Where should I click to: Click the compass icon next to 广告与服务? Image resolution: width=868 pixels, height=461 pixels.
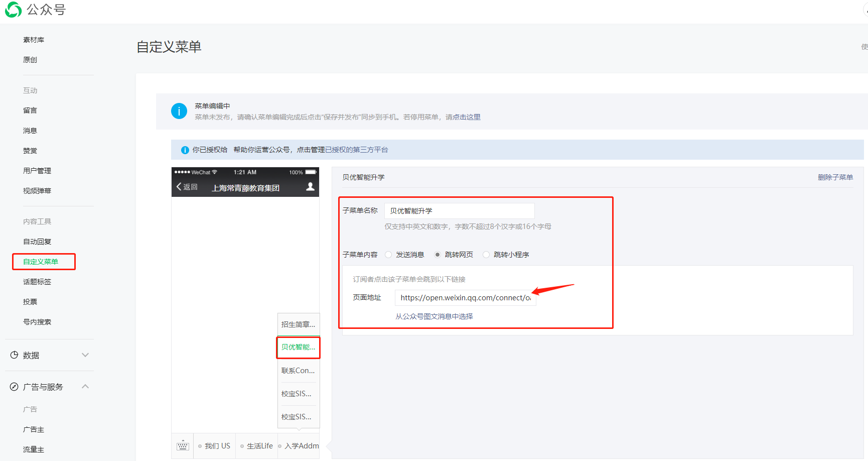coord(14,387)
